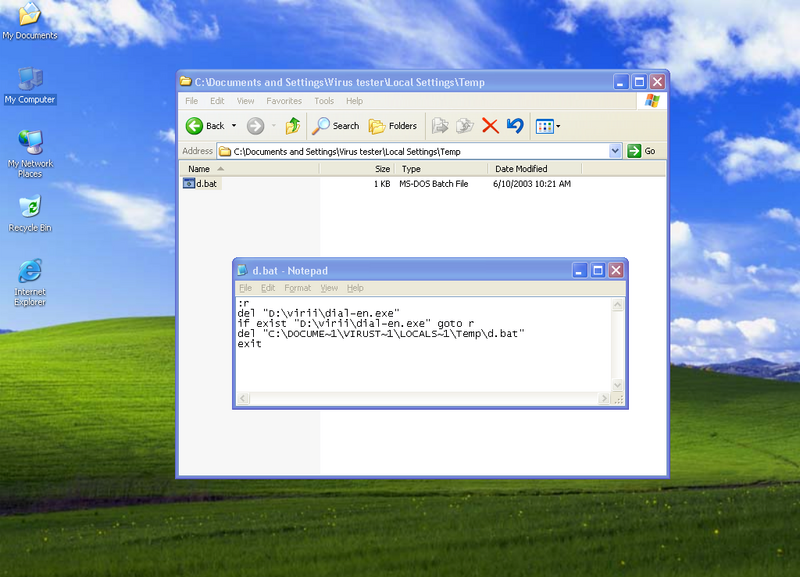Click the 'exit' line in Notepad
This screenshot has height=577, width=800.
(x=249, y=344)
